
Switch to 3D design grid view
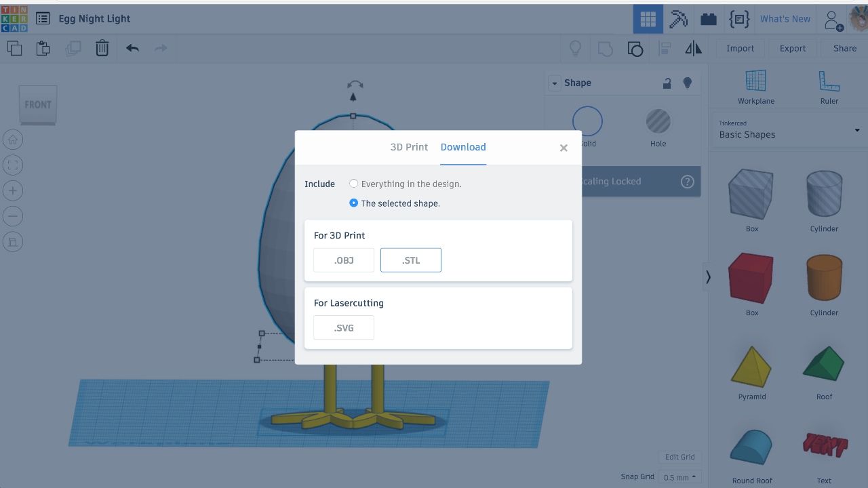(648, 19)
